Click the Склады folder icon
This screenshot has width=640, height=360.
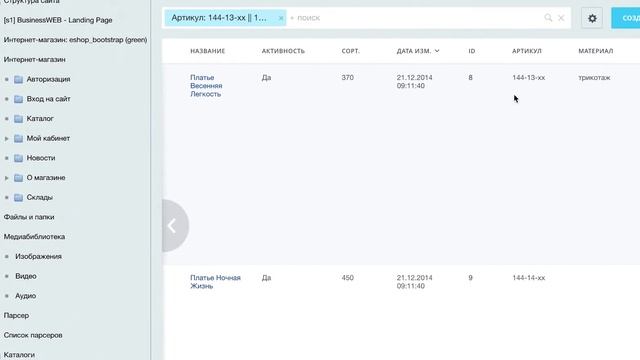18,197
